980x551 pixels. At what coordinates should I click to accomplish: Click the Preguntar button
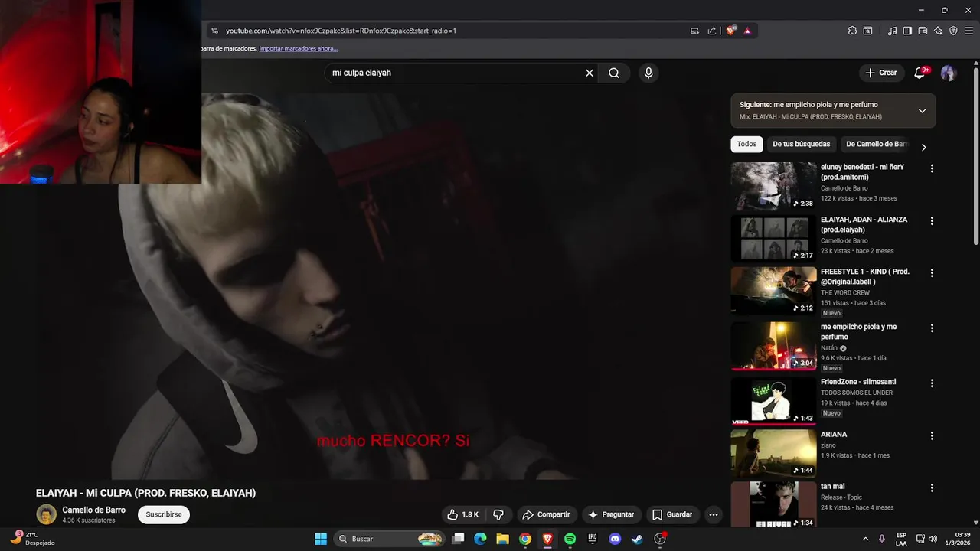tap(612, 514)
